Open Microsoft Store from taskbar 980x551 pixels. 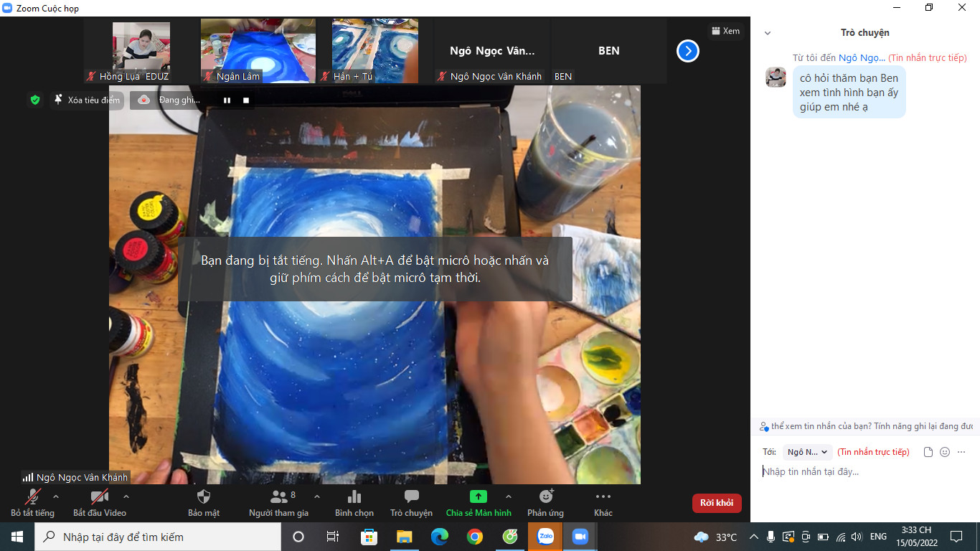[x=369, y=537]
